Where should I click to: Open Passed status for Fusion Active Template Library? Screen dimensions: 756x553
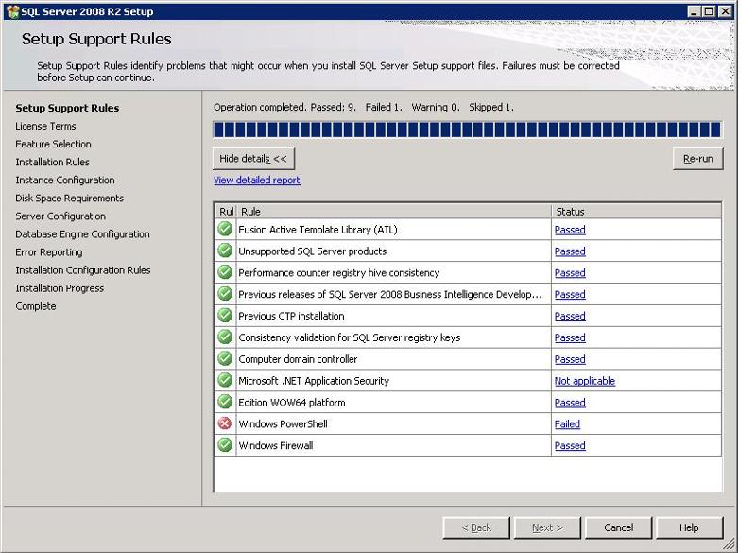tap(570, 230)
